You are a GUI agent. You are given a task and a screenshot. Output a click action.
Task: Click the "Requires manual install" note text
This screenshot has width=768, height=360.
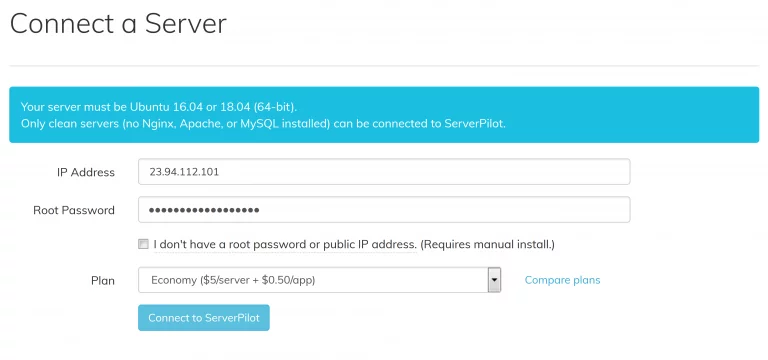[488, 244]
